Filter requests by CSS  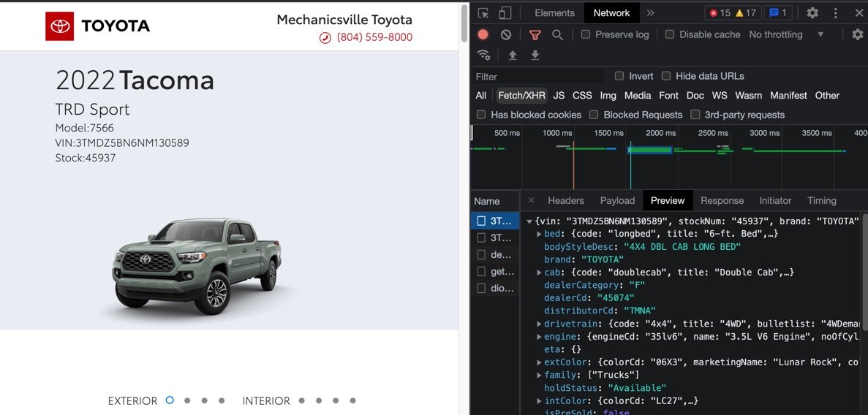click(582, 95)
